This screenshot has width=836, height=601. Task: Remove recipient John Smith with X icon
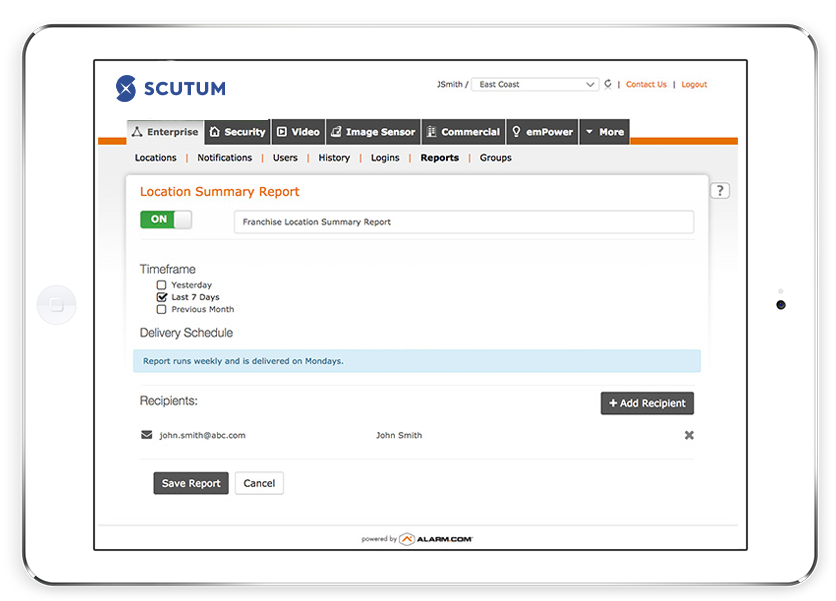point(689,435)
